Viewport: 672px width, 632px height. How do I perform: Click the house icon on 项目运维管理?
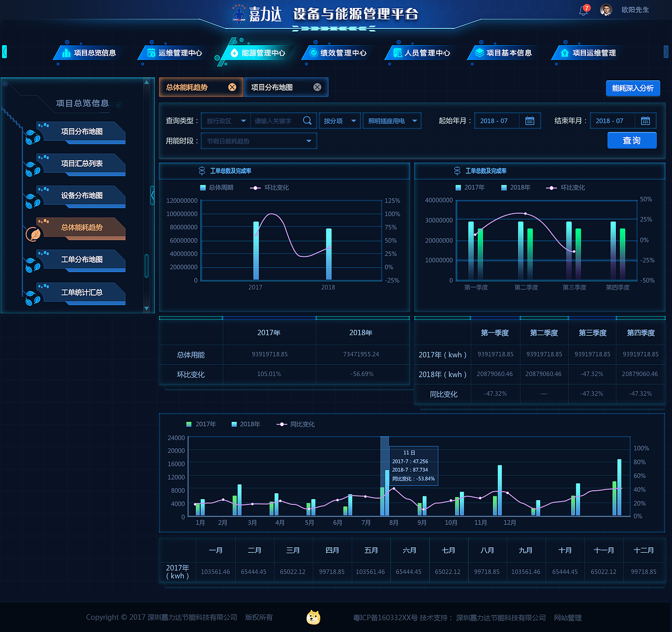[x=565, y=53]
